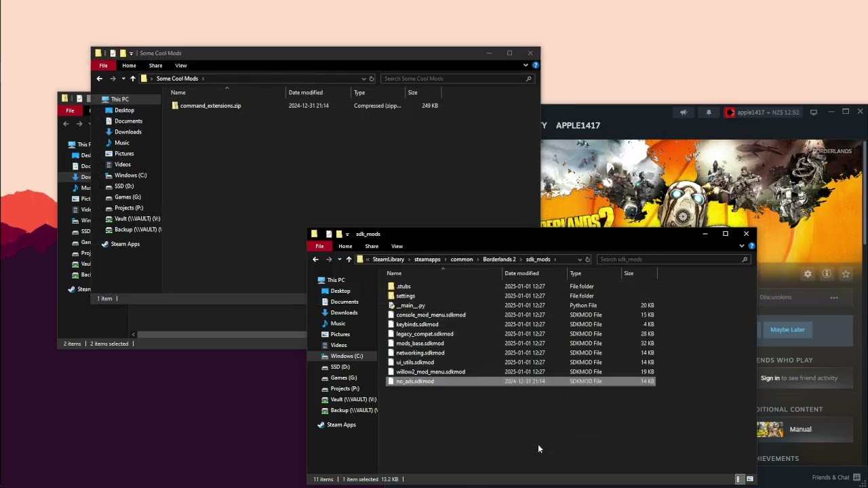Open Quick Access toolbar dropdown in Some Cool Mods
The height and width of the screenshot is (488, 868).
131,53
